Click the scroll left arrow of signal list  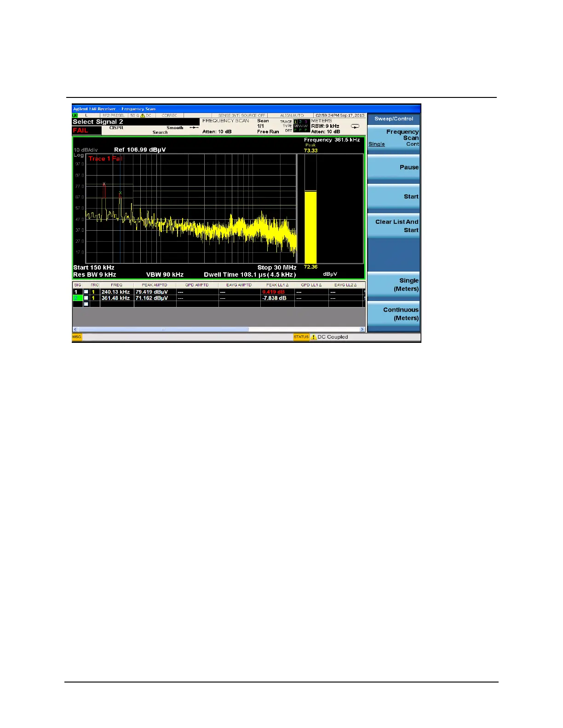[75, 329]
